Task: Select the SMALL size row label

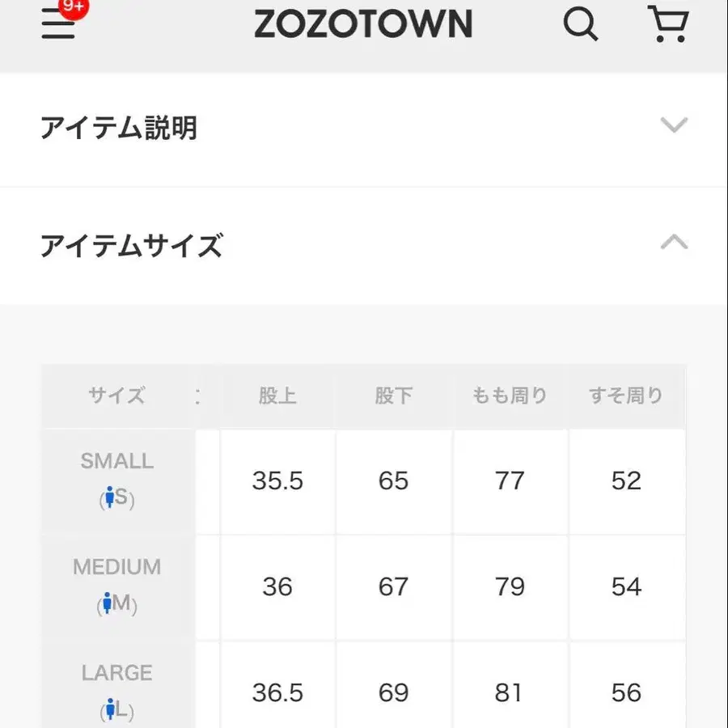Action: coord(116,461)
